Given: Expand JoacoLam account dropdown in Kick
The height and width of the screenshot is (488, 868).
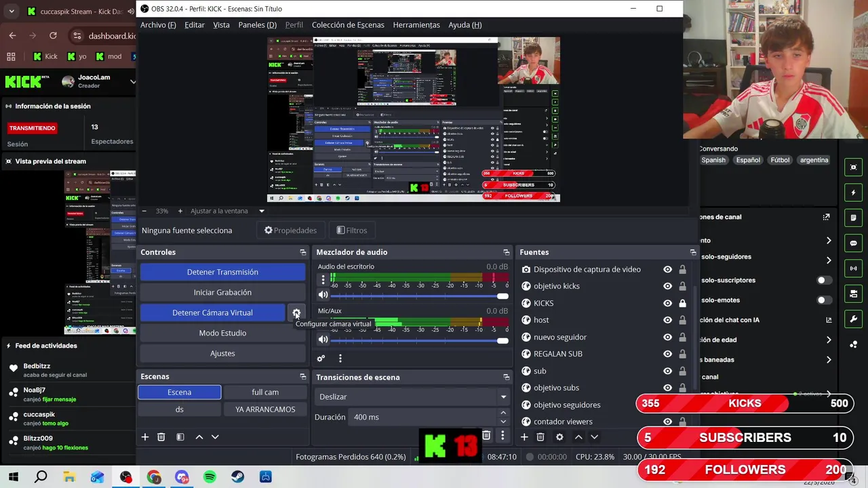Looking at the screenshot, I should click(133, 82).
